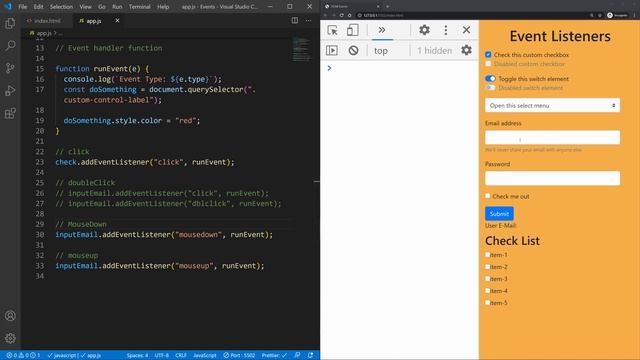Screen dimensions: 640x360
Task: Click the console prompt line
Action: 399,68
